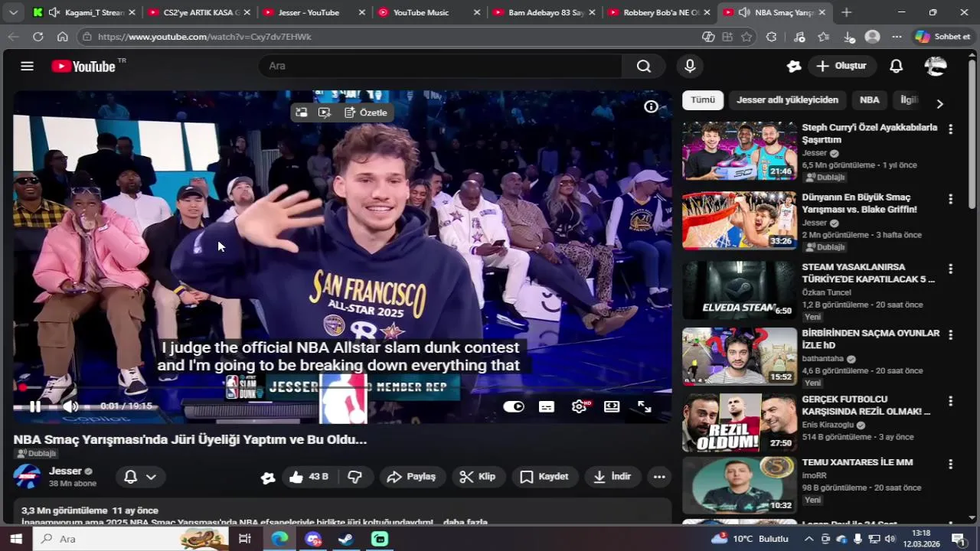This screenshot has height=551, width=980.
Task: Click the magnifier search button
Action: coord(644,66)
